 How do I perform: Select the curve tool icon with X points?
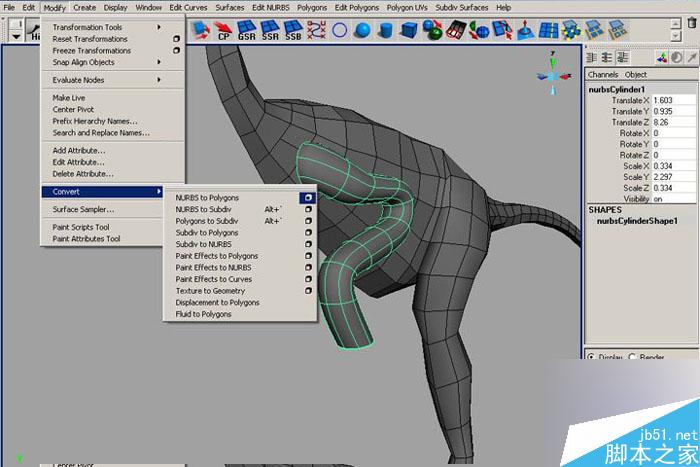tap(317, 30)
